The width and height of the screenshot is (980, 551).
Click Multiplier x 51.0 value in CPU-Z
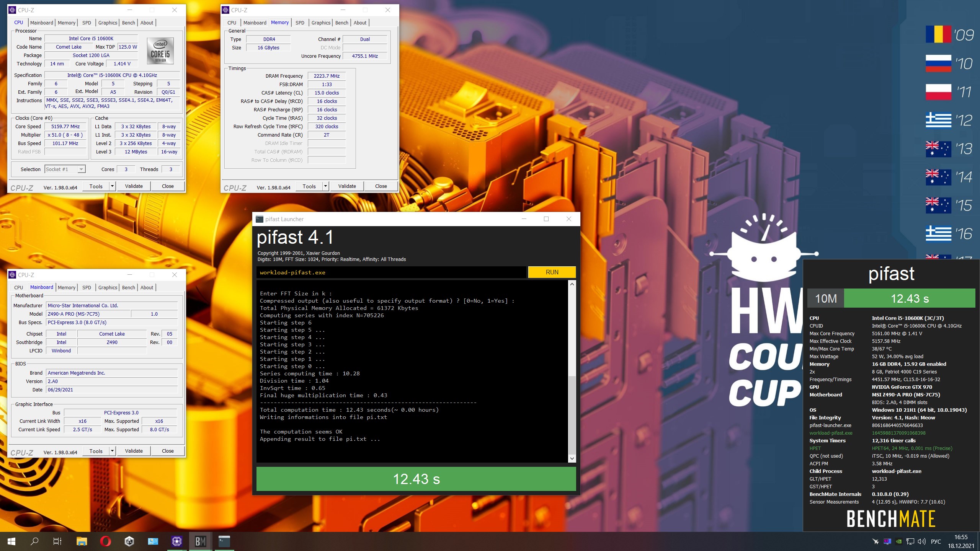(x=65, y=135)
